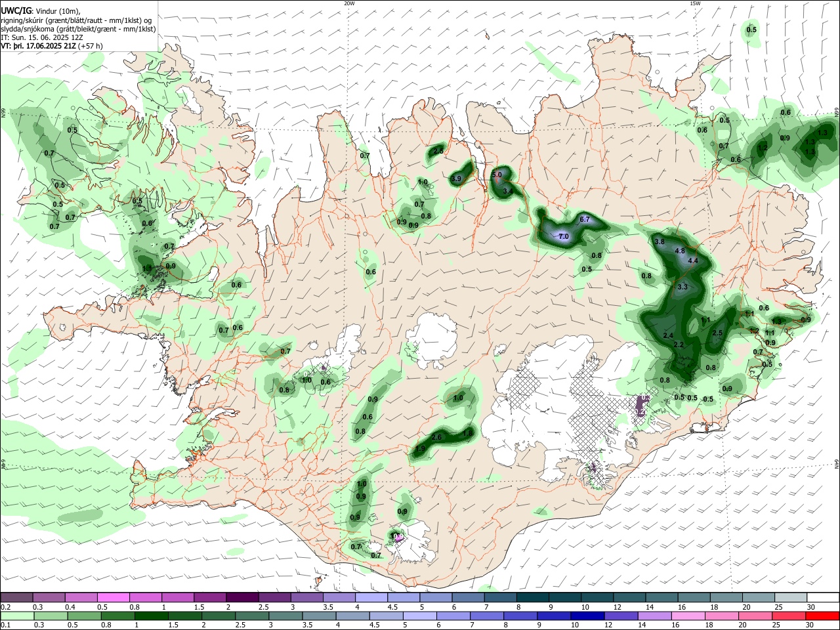Pick the green swatch labeled 0.5 in the lower legend row
The height and width of the screenshot is (630, 840).
[x=84, y=616]
